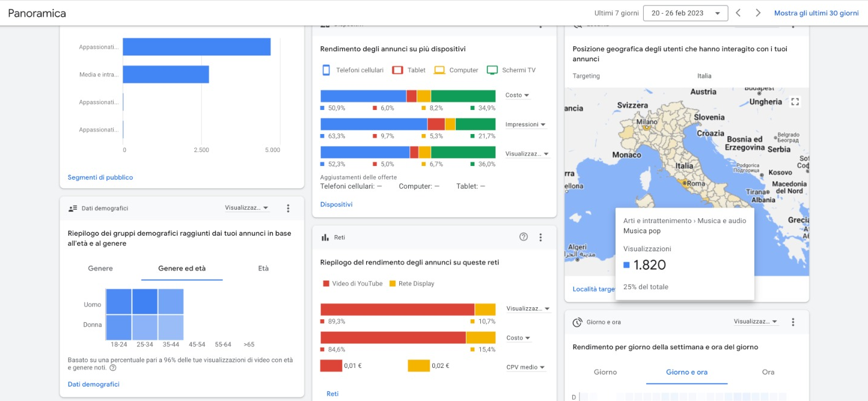This screenshot has width=868, height=401.
Task: Go to previous date range arrow
Action: (738, 13)
